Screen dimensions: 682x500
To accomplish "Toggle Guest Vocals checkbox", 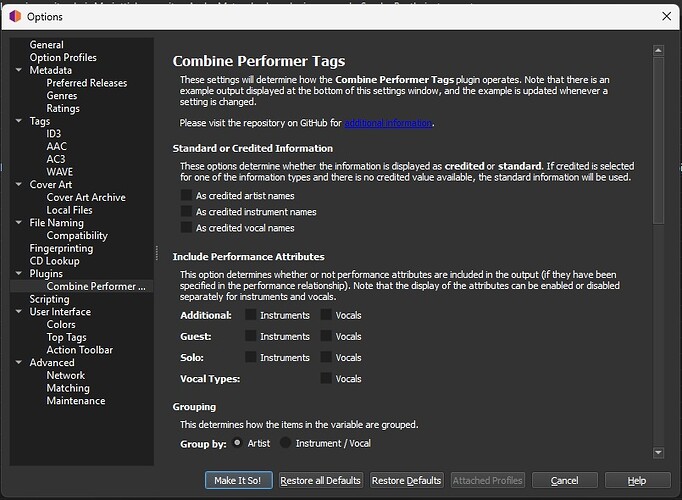I will tap(327, 336).
